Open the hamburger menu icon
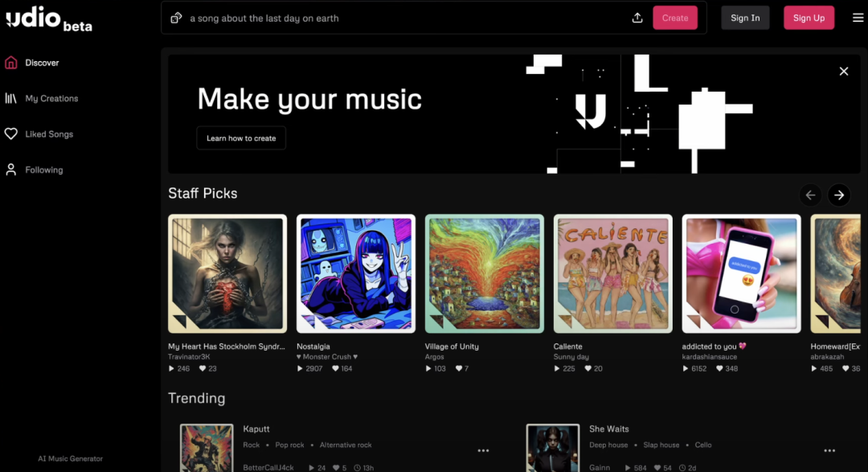The height and width of the screenshot is (472, 868). coord(858,18)
